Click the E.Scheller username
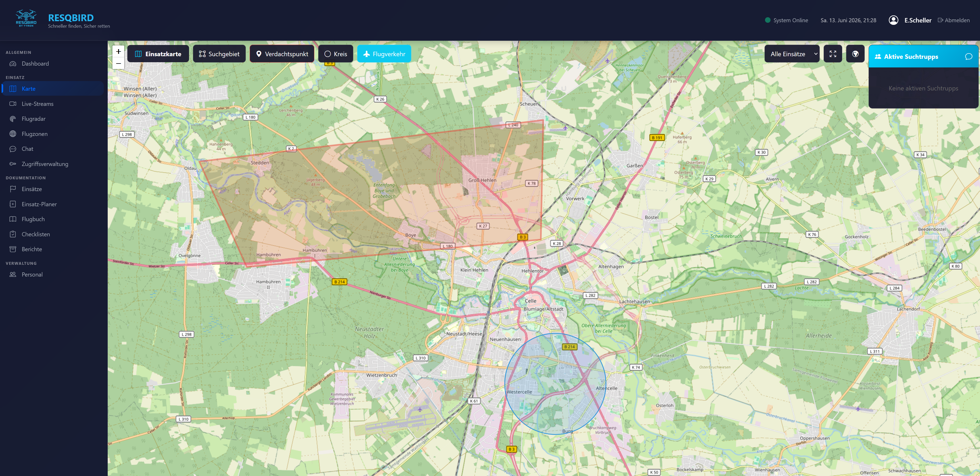The width and height of the screenshot is (980, 476). 918,21
